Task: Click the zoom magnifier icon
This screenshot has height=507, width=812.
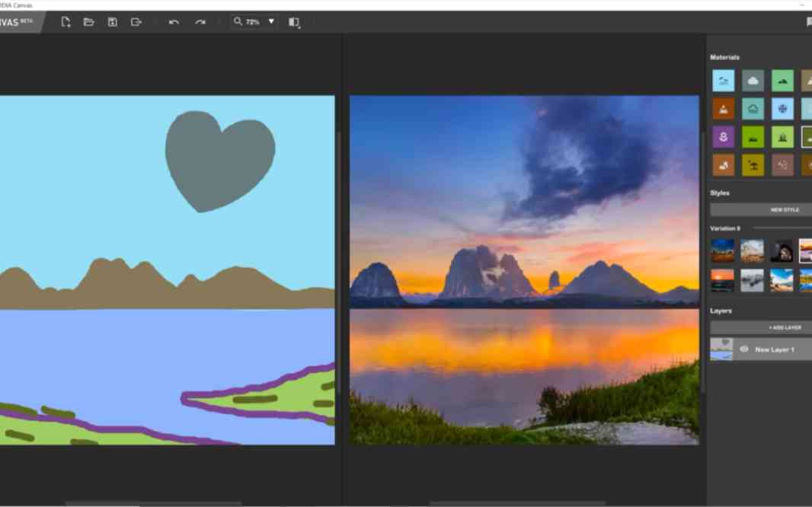Action: click(x=238, y=22)
